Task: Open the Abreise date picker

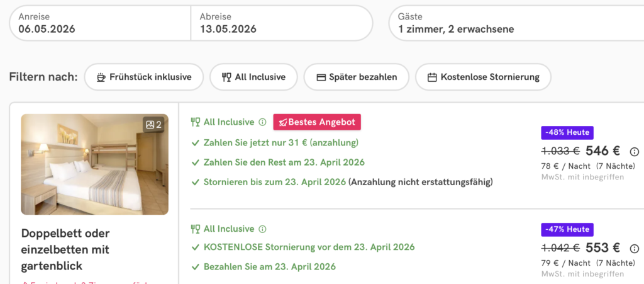Action: pos(281,23)
